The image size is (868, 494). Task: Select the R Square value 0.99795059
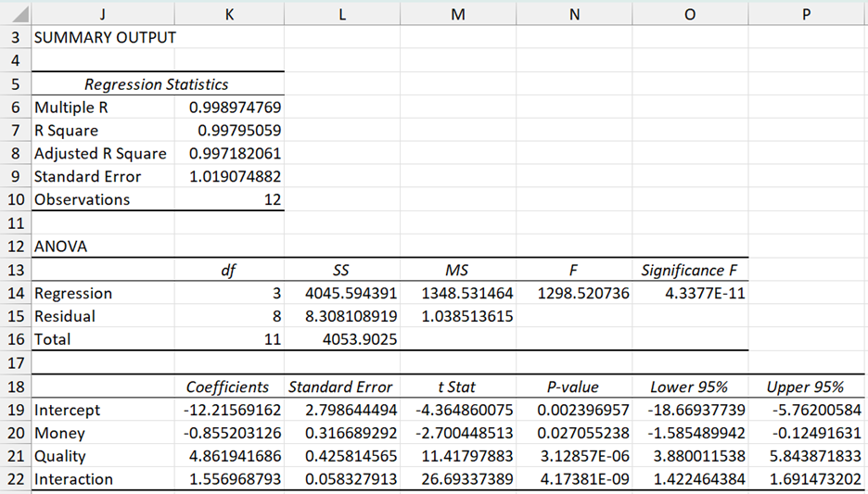coord(234,131)
